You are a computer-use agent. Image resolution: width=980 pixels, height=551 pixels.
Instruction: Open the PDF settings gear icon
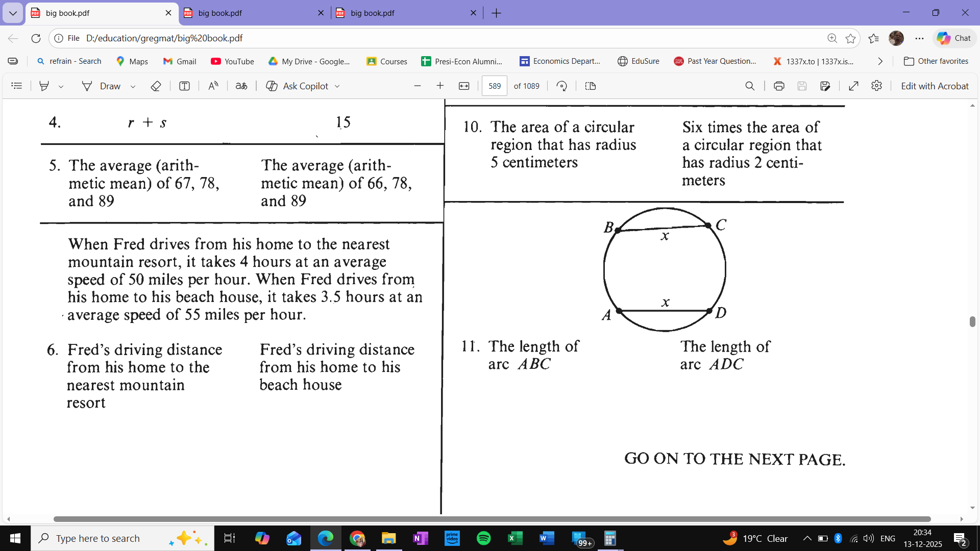tap(876, 86)
